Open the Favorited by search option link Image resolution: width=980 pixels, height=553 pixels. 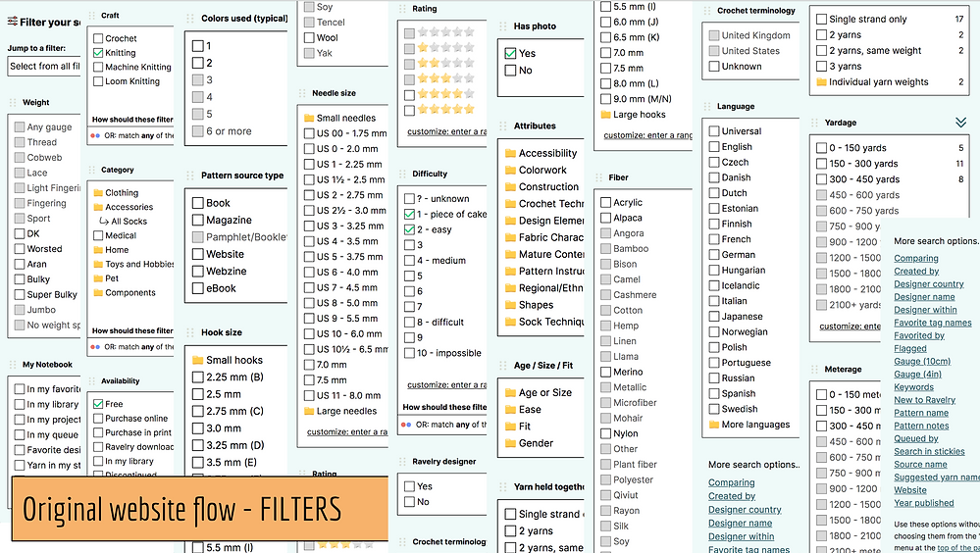pyautogui.click(x=919, y=335)
